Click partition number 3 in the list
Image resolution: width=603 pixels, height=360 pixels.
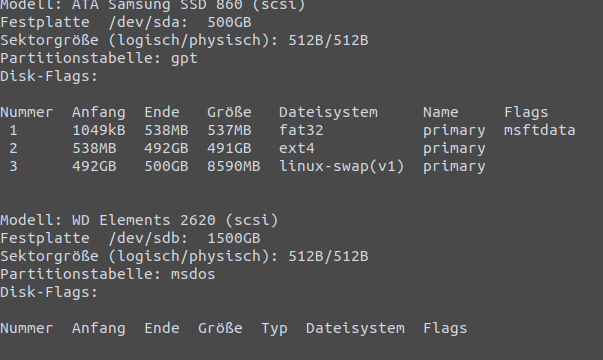(13, 167)
